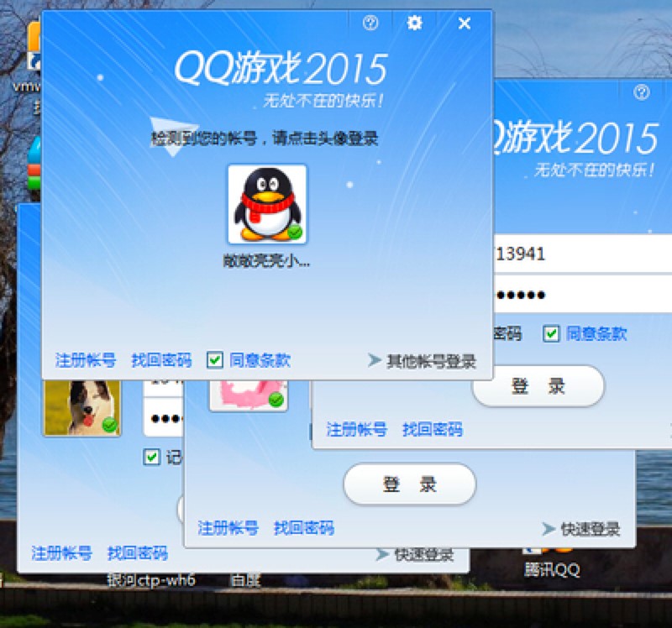This screenshot has width=672, height=628.
Task: Open 同意条款 link in right background window
Action: (x=596, y=333)
